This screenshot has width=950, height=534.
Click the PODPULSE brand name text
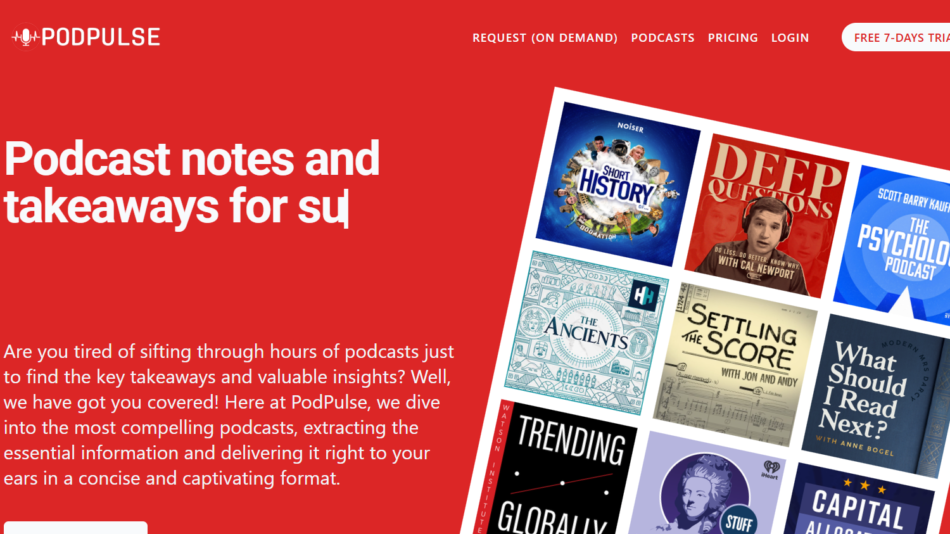click(x=101, y=37)
